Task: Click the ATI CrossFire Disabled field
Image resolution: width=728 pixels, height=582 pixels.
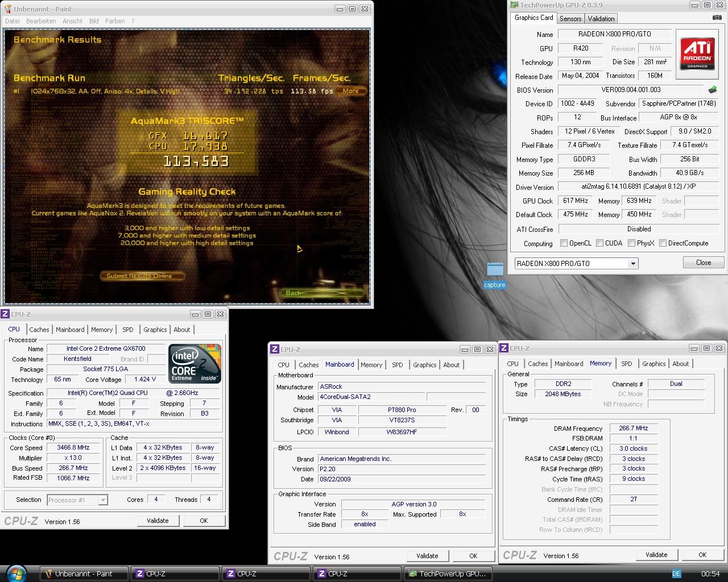Action: click(x=639, y=229)
